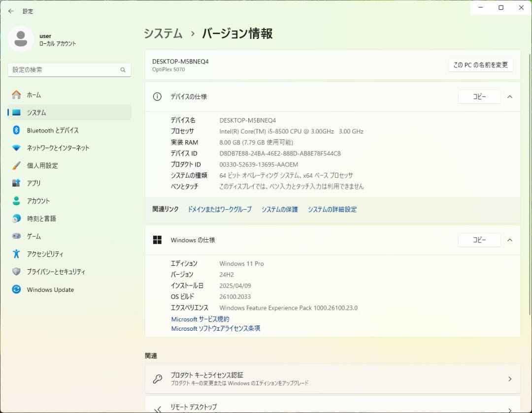The image size is (532, 413).
Task: Focus the 設定の検索 search field
Action: click(x=69, y=70)
